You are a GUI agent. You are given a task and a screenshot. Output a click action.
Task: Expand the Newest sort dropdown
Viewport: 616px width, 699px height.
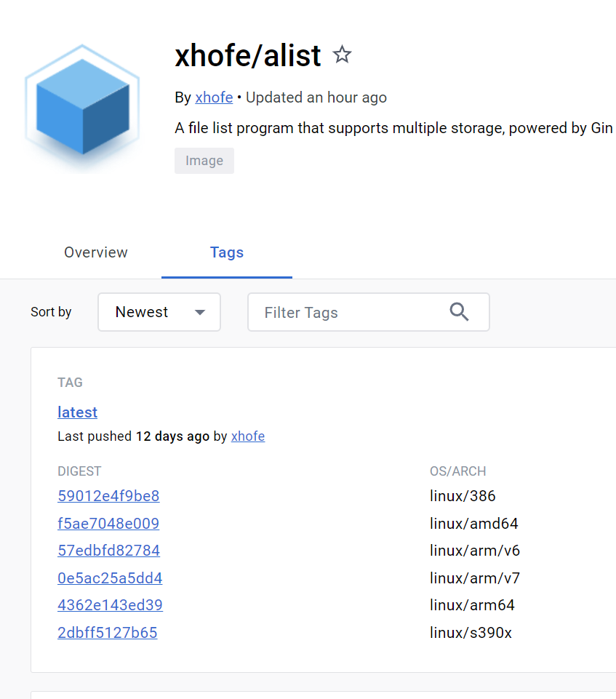click(x=159, y=311)
